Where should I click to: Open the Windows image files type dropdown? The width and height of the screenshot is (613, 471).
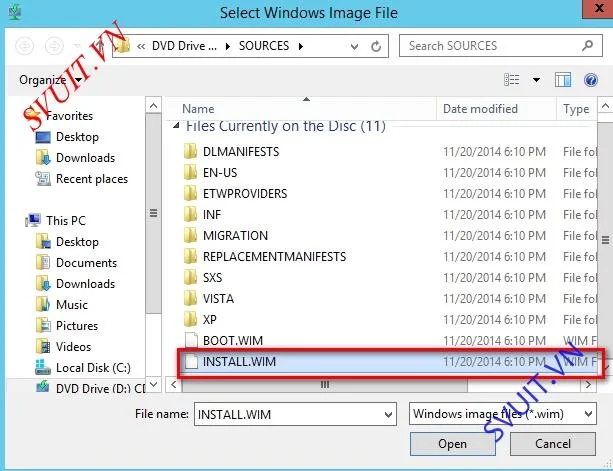click(x=503, y=414)
